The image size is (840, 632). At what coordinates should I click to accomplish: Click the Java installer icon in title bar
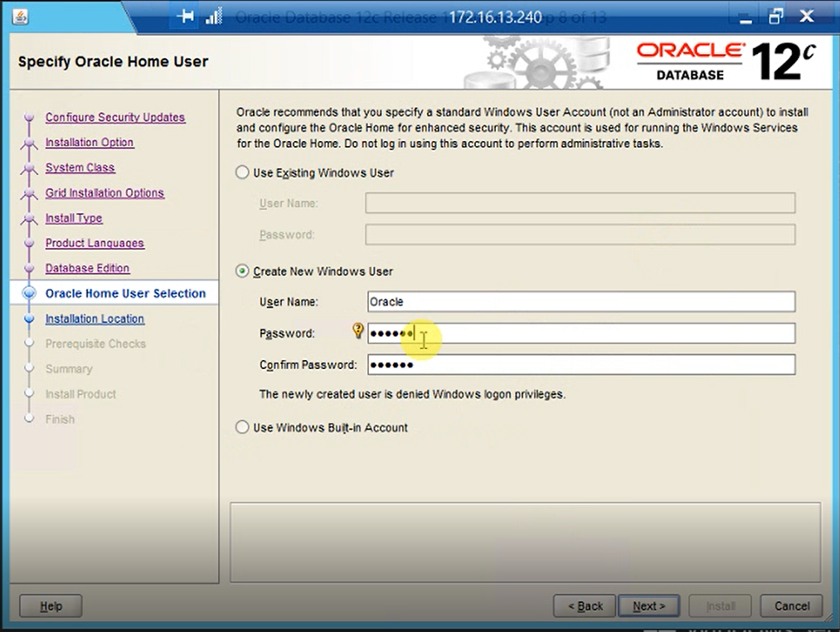20,17
